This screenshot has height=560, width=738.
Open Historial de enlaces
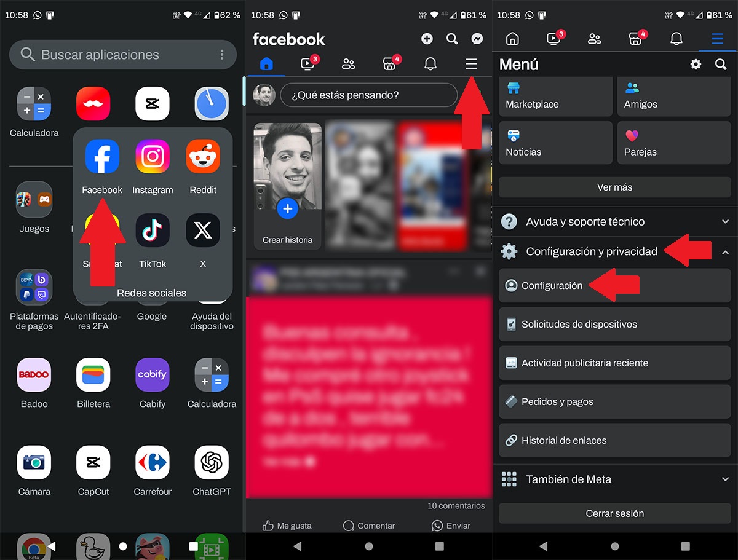click(615, 440)
